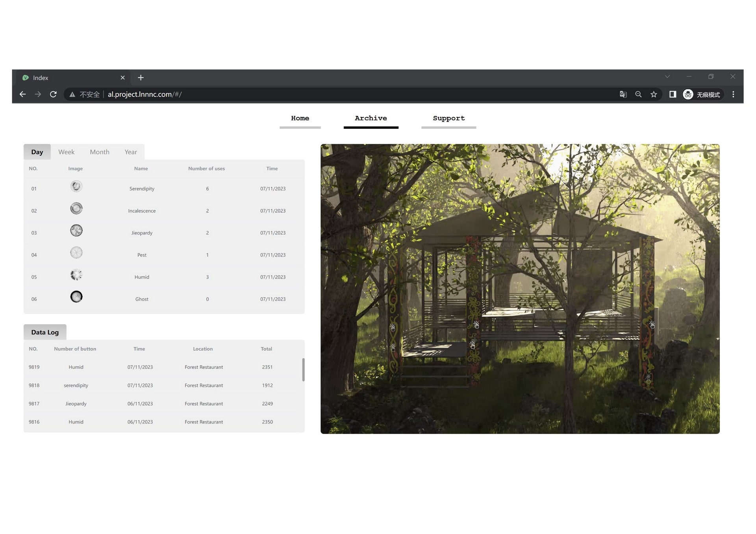756x534 pixels.
Task: Click the total value 2351
Action: tap(267, 367)
